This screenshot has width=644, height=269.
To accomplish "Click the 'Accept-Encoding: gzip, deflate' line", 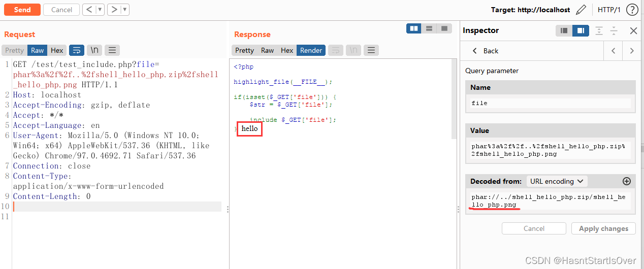I will (x=81, y=105).
